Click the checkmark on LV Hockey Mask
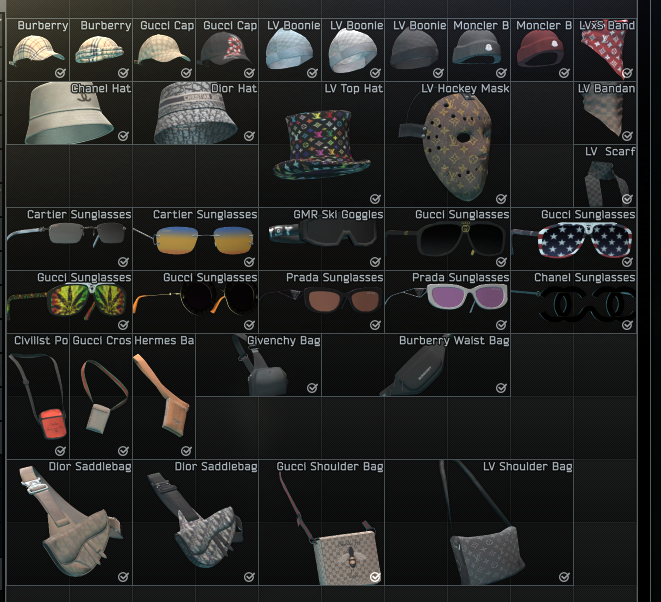This screenshot has height=602, width=661. click(501, 199)
